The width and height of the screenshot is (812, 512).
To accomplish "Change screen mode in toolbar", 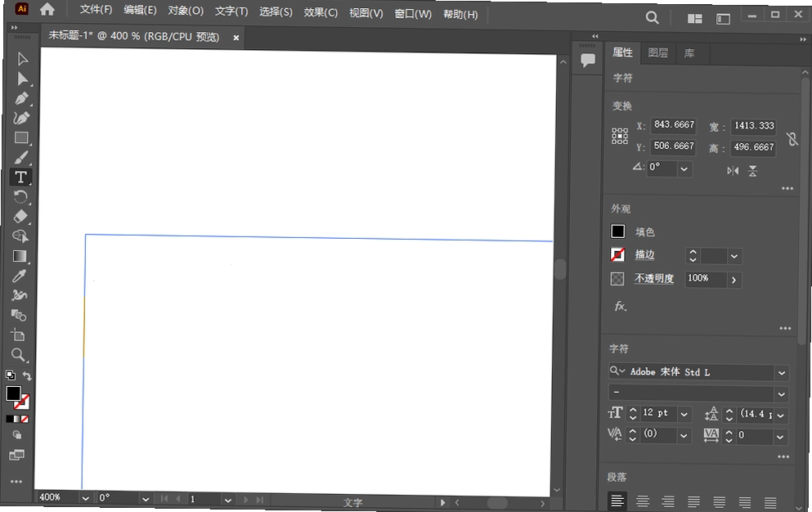I will pyautogui.click(x=16, y=455).
